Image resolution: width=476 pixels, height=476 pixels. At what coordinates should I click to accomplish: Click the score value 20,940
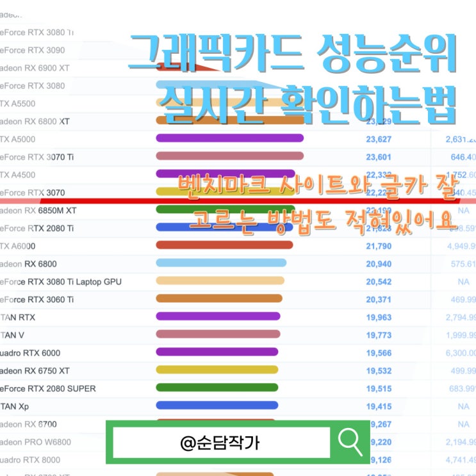(x=379, y=264)
